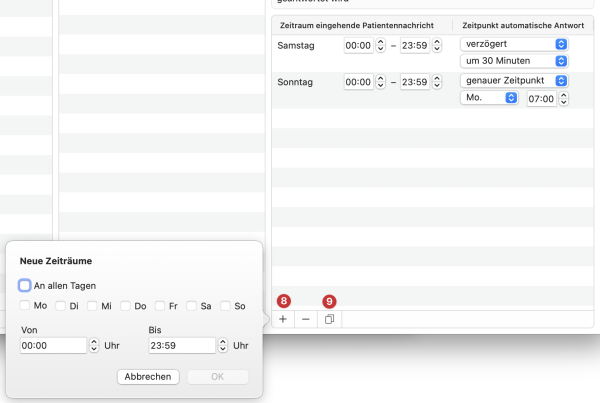Check the Mo weekday checkbox
600x403 pixels.
tap(24, 305)
